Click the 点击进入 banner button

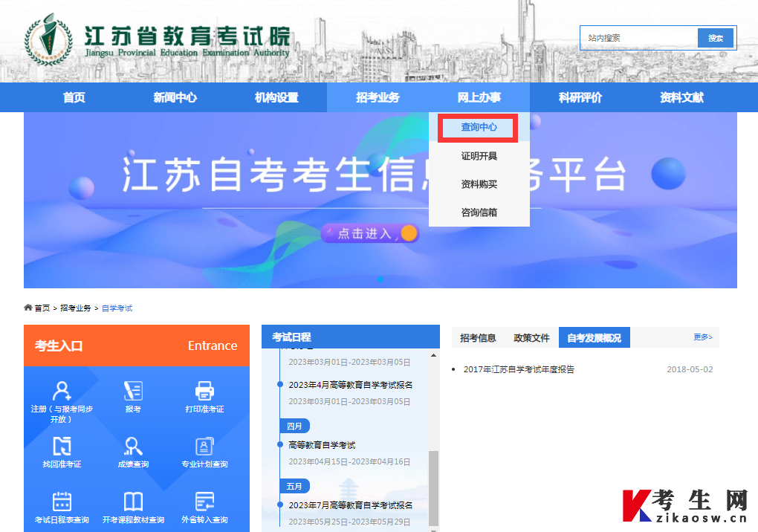pos(370,233)
